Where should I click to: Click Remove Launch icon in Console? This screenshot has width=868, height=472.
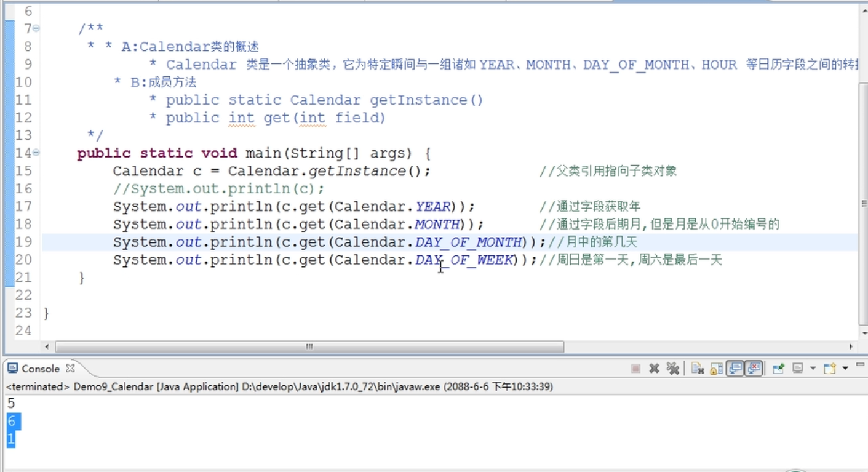coord(654,369)
